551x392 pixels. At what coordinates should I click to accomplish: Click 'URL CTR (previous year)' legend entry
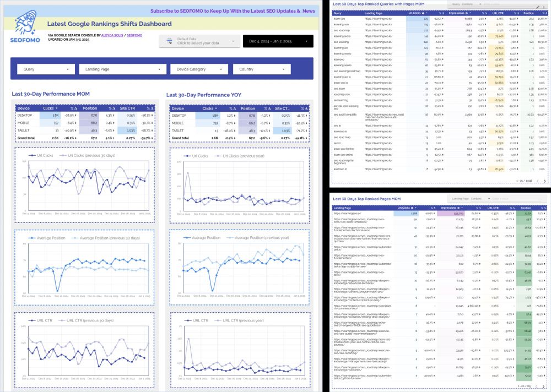(239, 320)
